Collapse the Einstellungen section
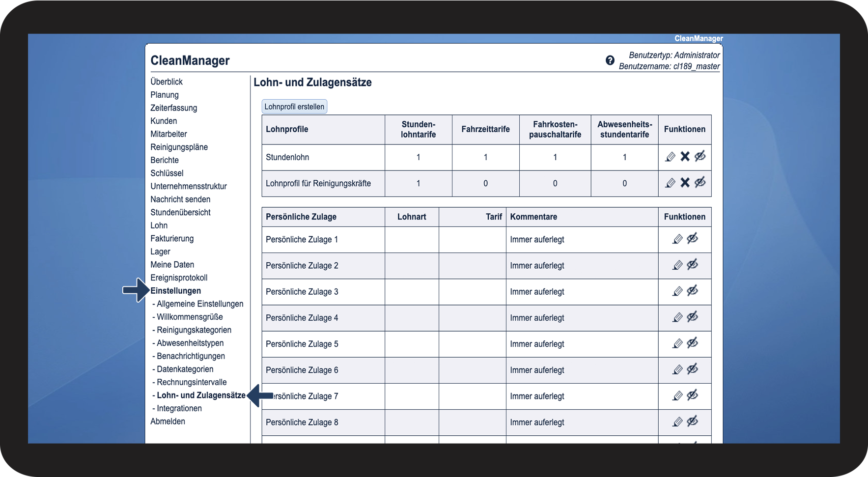Image resolution: width=868 pixels, height=477 pixels. click(176, 291)
